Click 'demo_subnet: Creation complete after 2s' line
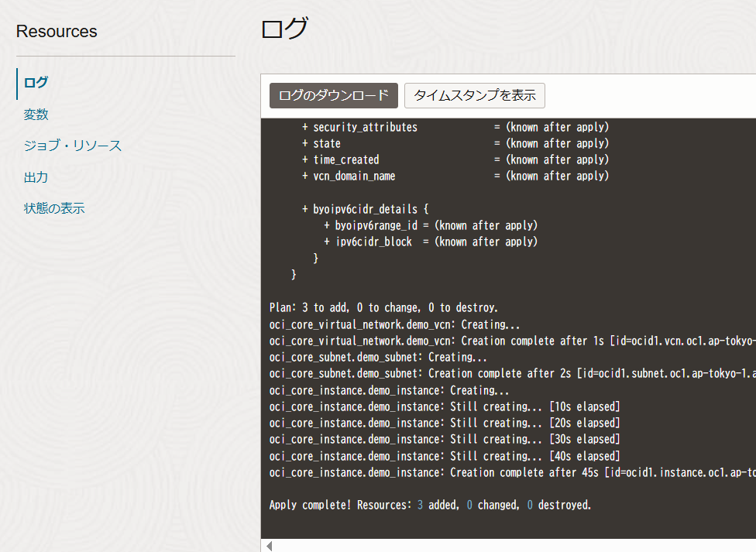This screenshot has width=756, height=552. pos(513,374)
